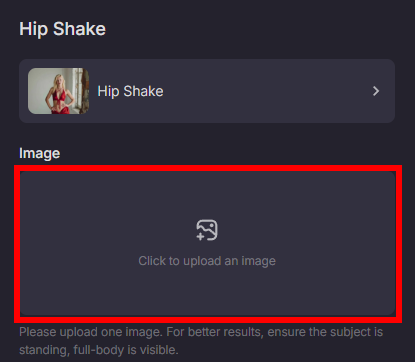Click the 'Please upload one image' sentence
The height and width of the screenshot is (362, 415).
pos(91,332)
